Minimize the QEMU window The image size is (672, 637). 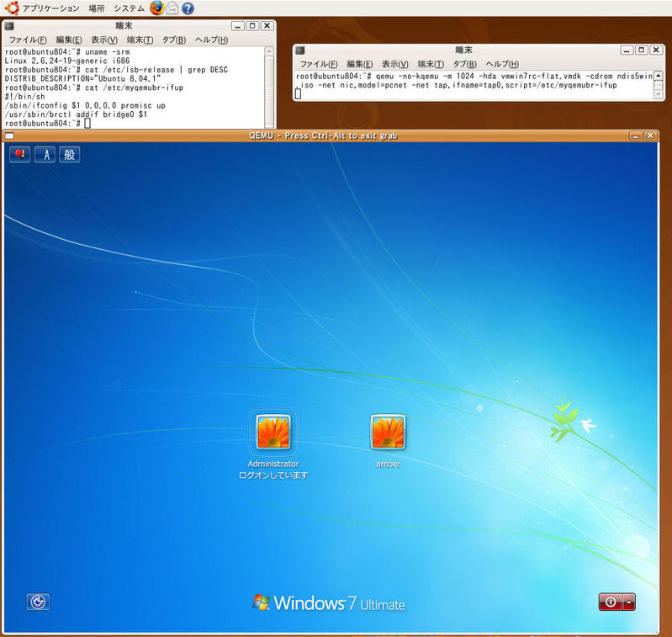coord(636,135)
